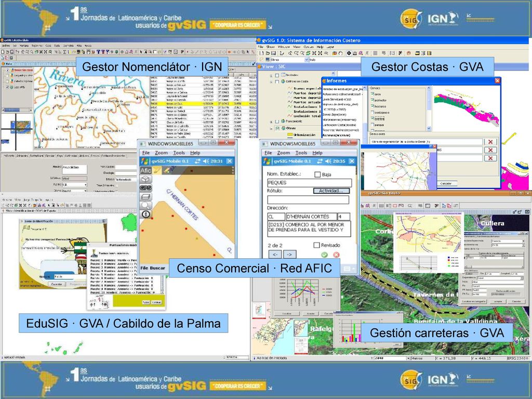532x399 pixels.
Task: Open Windows Start flag in the 20:35 mobile window
Action: 267,161
